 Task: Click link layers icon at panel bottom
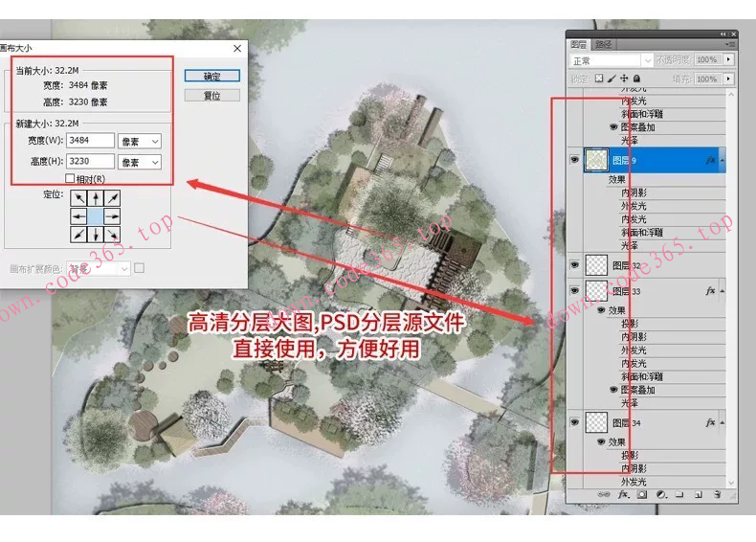coord(604,495)
